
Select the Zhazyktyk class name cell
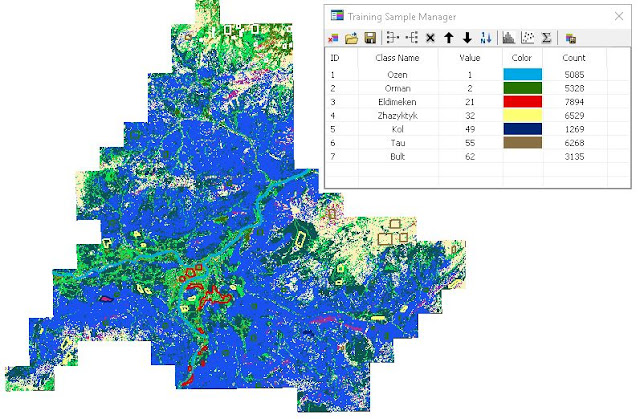point(398,115)
